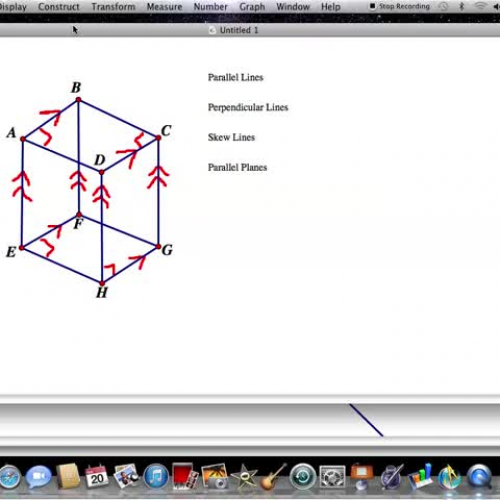This screenshot has height=500, width=500.
Task: Select point A on the prism
Action: click(23, 139)
